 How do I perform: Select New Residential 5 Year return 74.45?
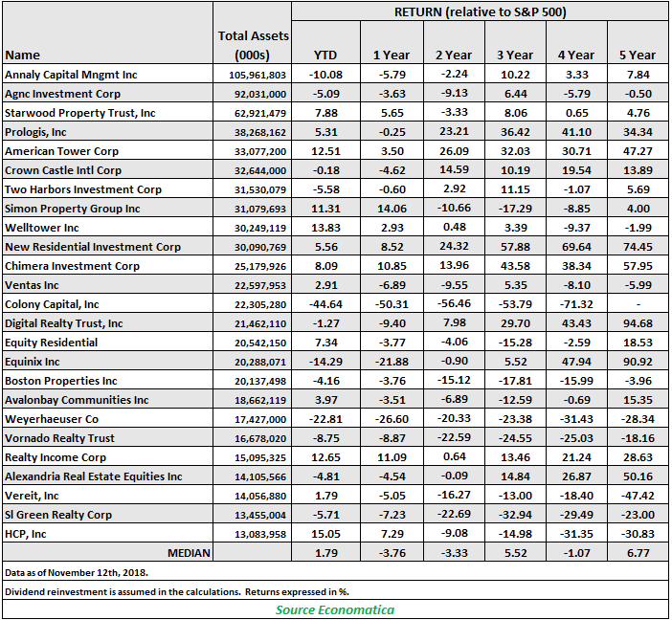coord(638,247)
